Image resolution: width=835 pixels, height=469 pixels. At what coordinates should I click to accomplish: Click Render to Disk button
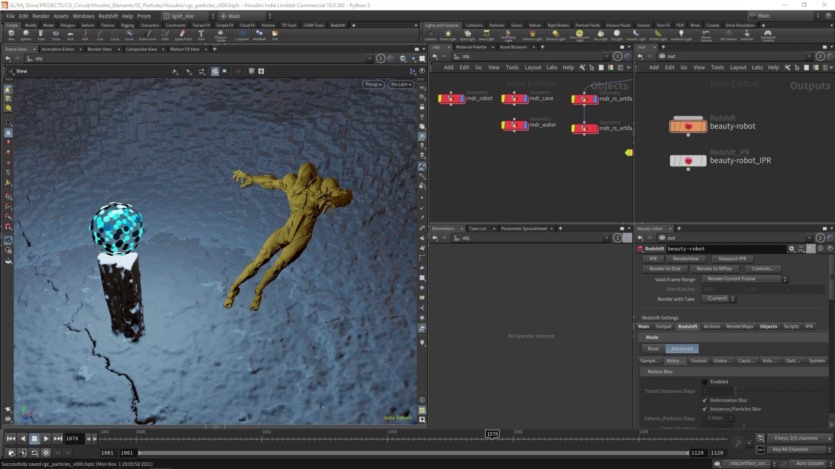[x=665, y=269]
